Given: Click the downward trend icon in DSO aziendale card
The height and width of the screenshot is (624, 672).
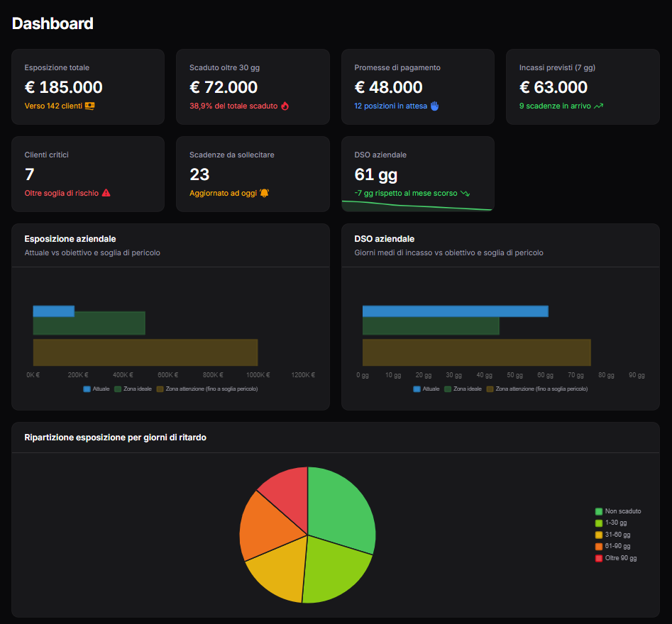Looking at the screenshot, I should 465,193.
